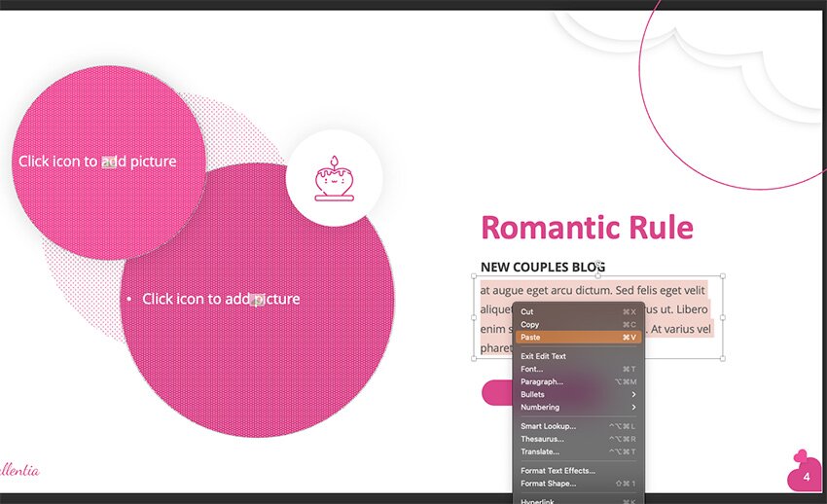The height and width of the screenshot is (504, 827).
Task: Open Thesaurus... from the context menu
Action: pyautogui.click(x=540, y=439)
